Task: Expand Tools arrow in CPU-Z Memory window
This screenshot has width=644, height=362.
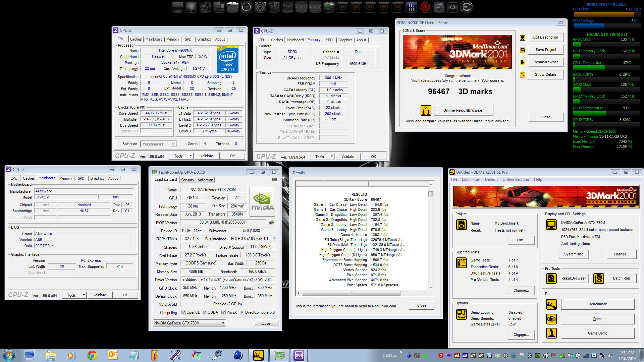Action: (x=332, y=157)
